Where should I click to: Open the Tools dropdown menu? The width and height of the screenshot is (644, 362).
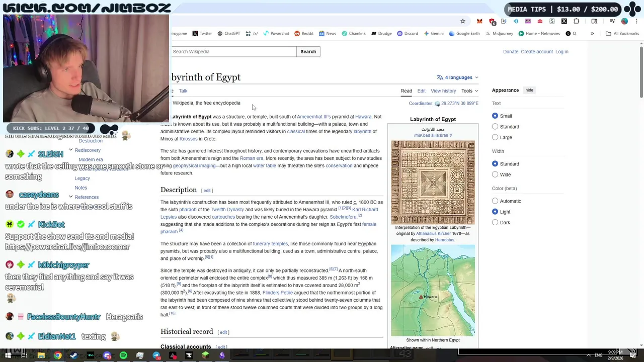tap(470, 91)
